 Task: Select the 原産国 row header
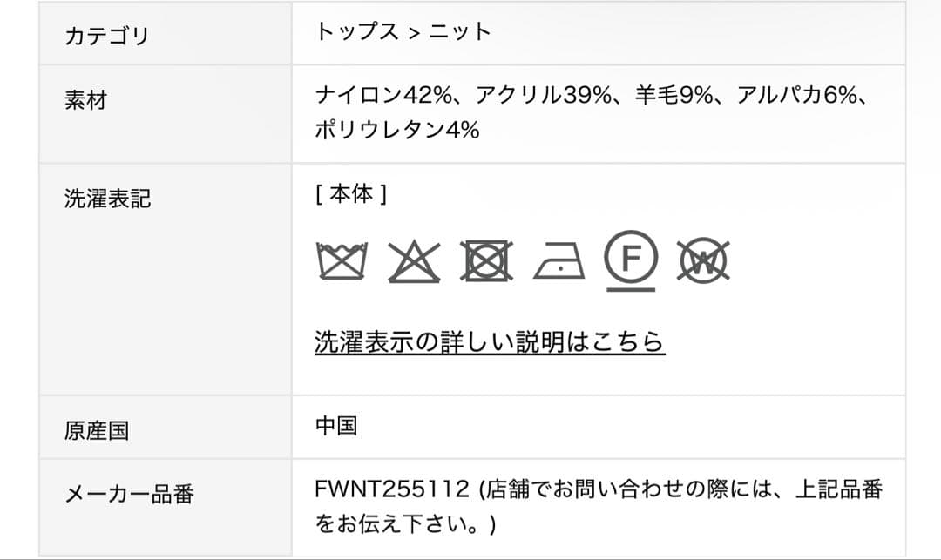(97, 430)
